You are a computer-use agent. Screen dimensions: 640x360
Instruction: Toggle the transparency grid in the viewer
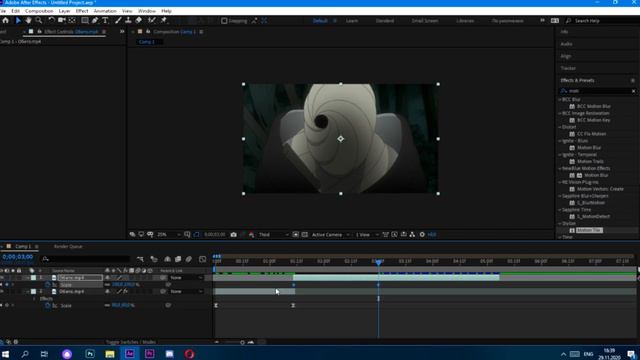(x=304, y=235)
